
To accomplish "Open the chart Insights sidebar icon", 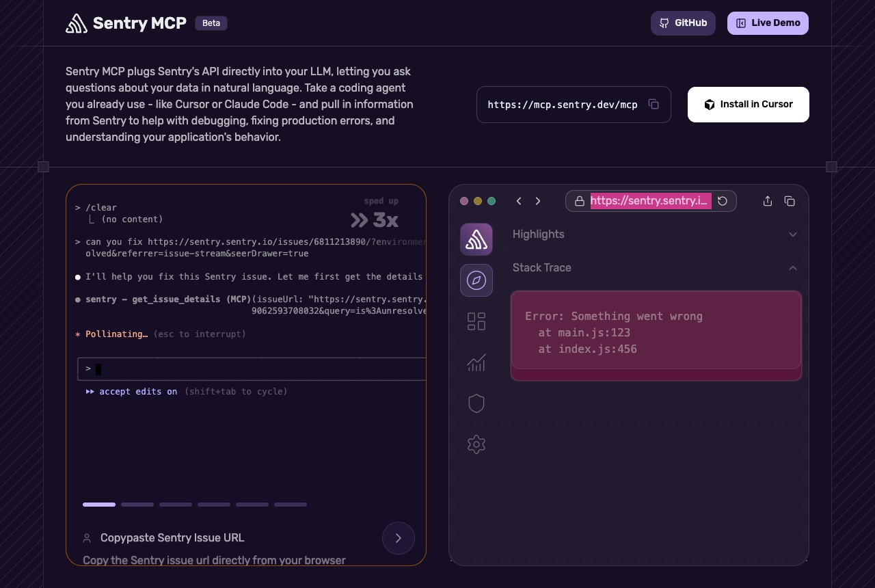I will point(476,362).
